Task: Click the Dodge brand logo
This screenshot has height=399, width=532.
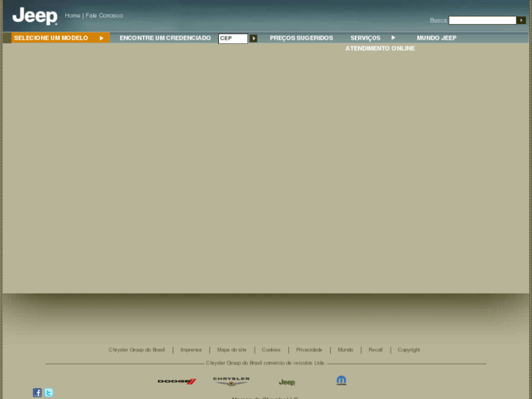Action: pyautogui.click(x=177, y=381)
